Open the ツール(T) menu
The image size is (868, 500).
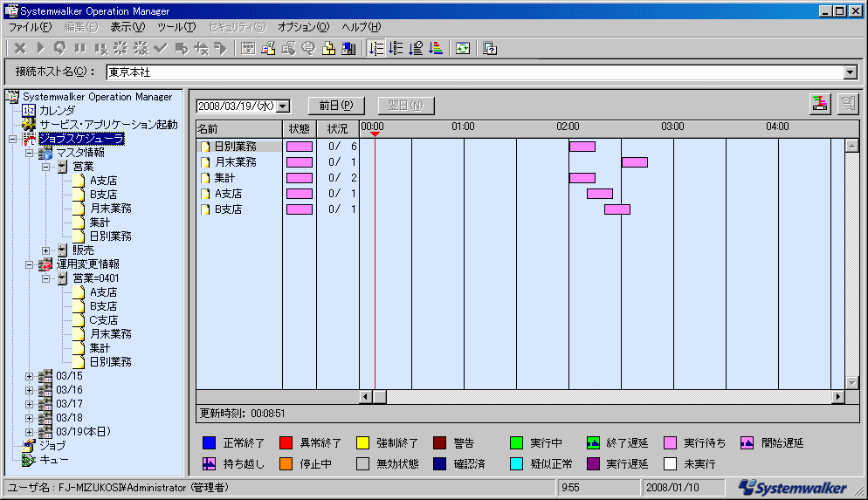tap(176, 26)
